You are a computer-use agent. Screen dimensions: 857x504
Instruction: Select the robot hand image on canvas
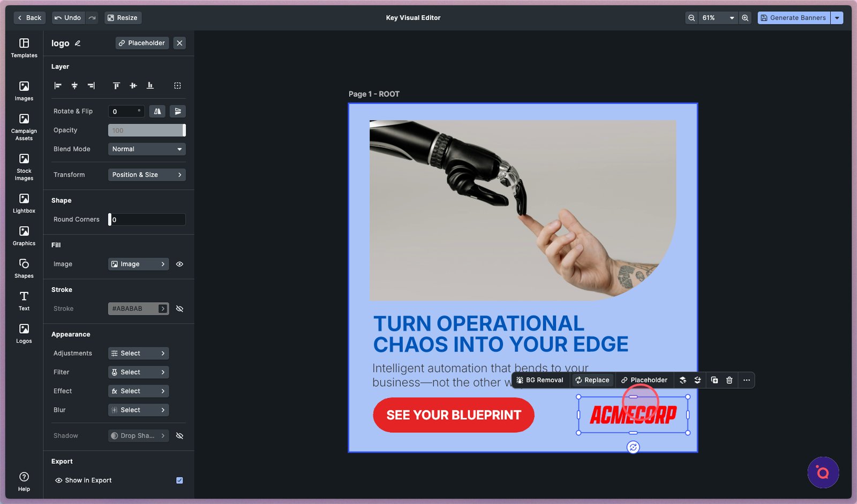click(522, 210)
